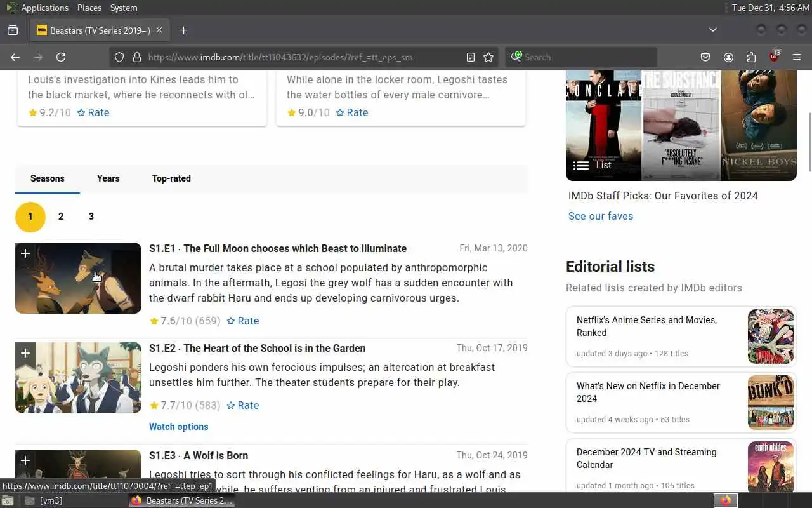Screen dimensions: 812x508
Task: Open the S1.E1 episode thumbnail
Action: pyautogui.click(x=78, y=278)
